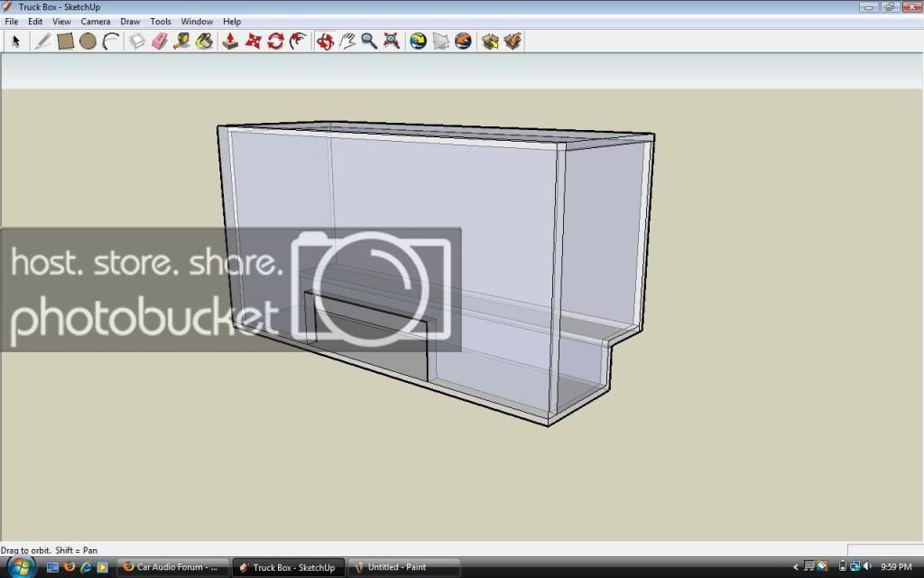Select the arrow Select tool
Screen dimensions: 924x578
point(16,42)
